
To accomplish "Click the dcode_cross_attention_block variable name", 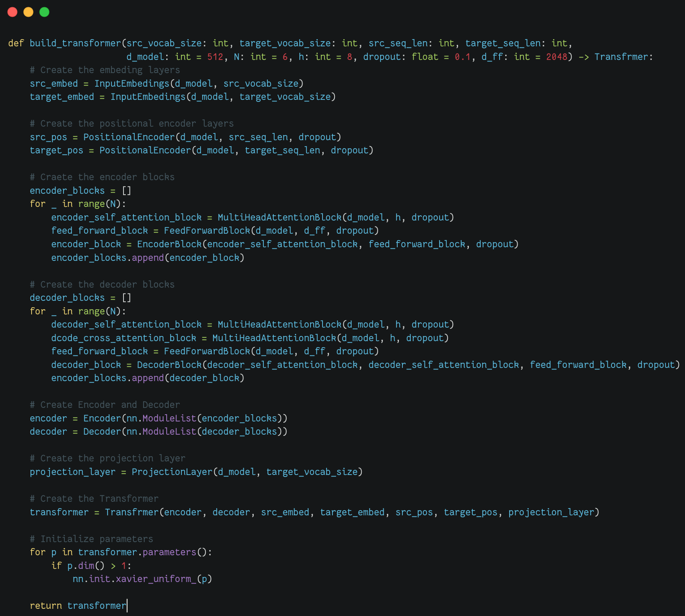I will (123, 338).
